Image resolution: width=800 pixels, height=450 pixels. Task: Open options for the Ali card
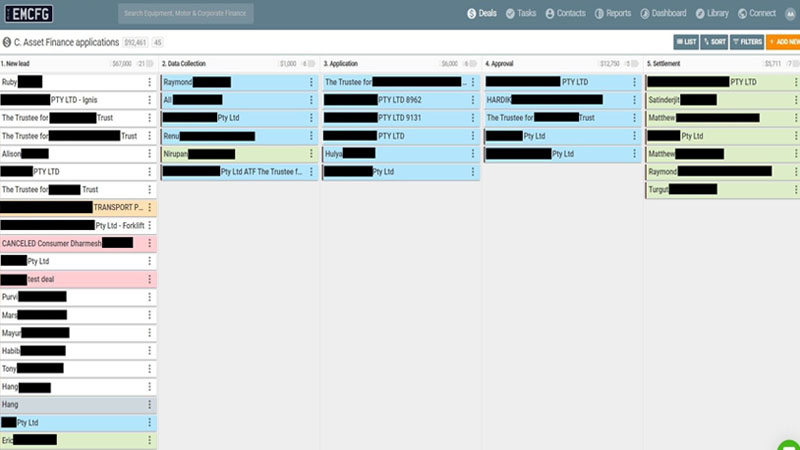[311, 100]
